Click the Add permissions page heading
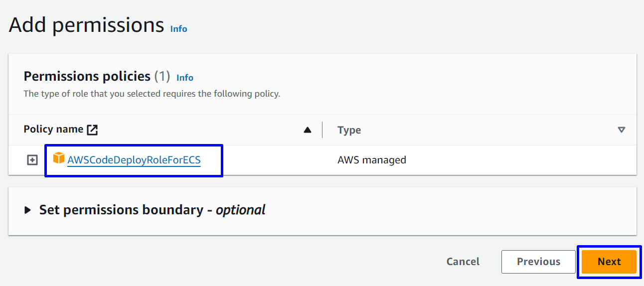The width and height of the screenshot is (644, 286). point(86,25)
